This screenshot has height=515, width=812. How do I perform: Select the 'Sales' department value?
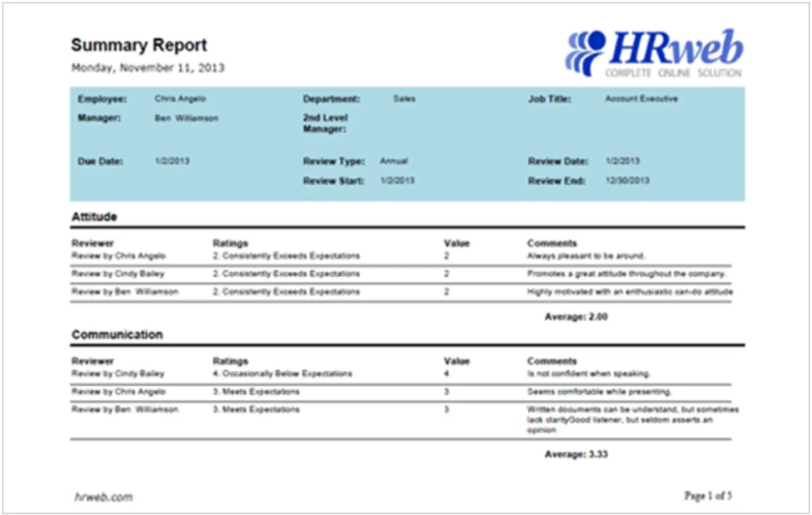(404, 98)
